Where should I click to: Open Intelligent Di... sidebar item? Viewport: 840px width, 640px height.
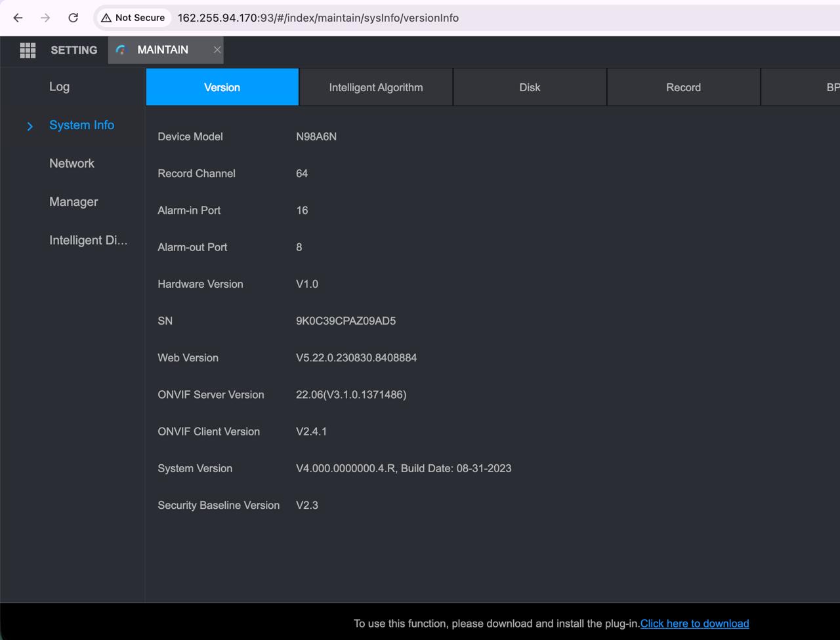point(89,240)
